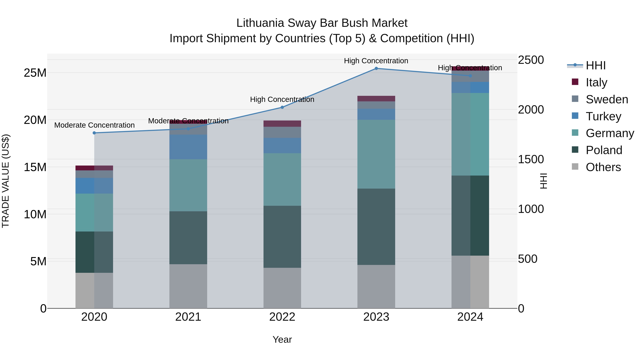Click the 15M trade value tick label

click(35, 167)
